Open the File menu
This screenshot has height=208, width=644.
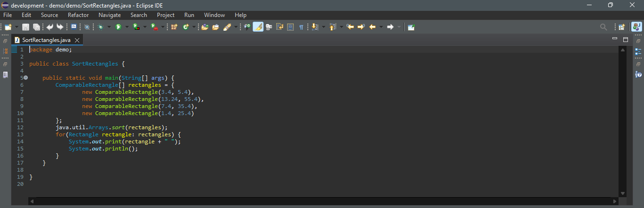click(x=8, y=15)
